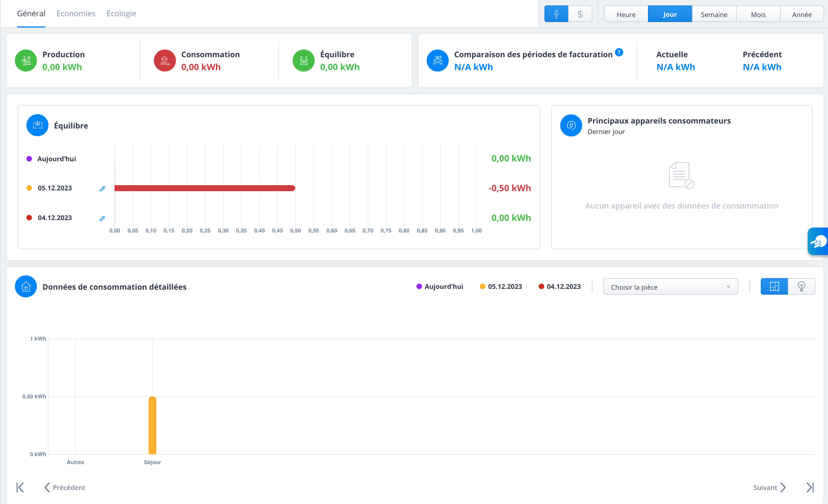
Task: Click the red balance bar for 05.12.2023
Action: tap(205, 188)
